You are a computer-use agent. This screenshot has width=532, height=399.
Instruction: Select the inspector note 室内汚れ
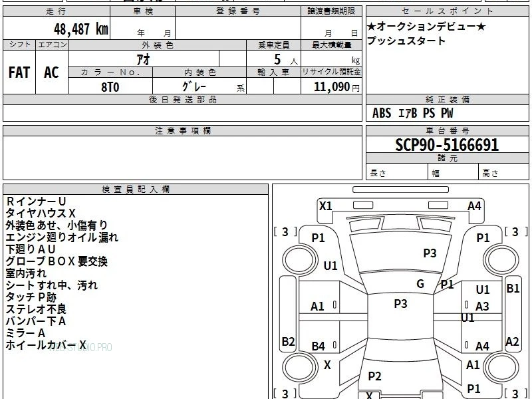pyautogui.click(x=26, y=273)
